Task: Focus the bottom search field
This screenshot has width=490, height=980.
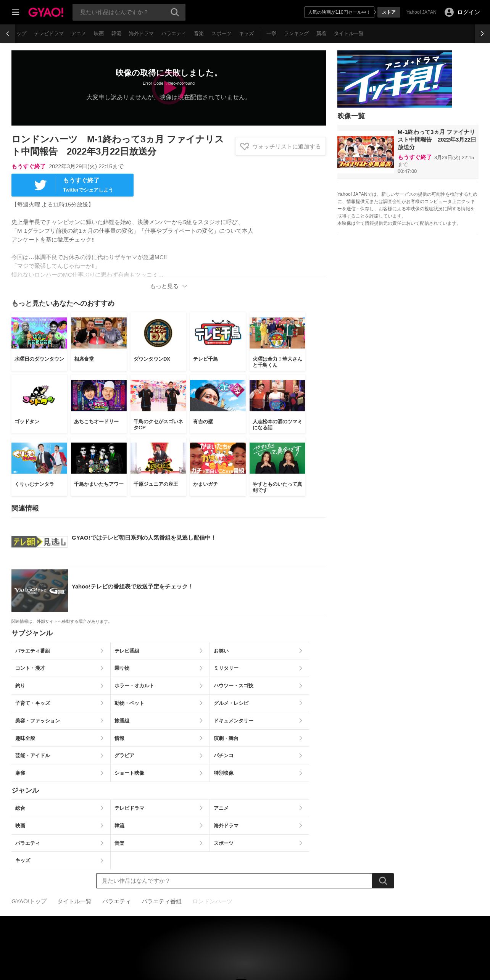Action: (x=234, y=880)
